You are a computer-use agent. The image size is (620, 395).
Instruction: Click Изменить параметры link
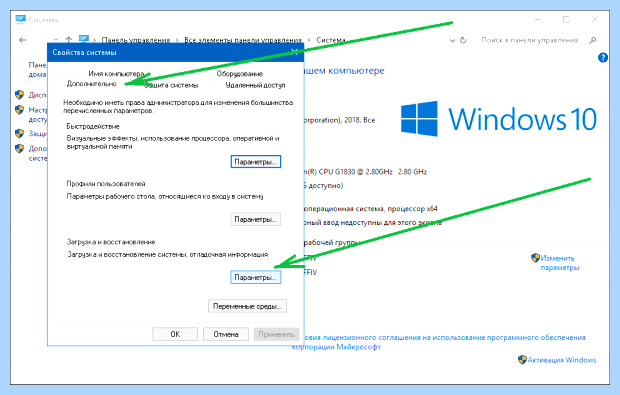pos(560,263)
